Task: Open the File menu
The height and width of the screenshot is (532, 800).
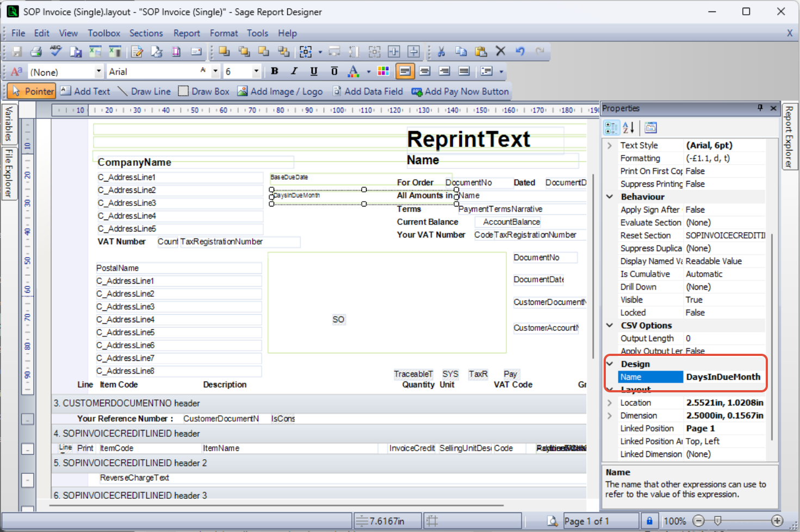Action: coord(18,33)
